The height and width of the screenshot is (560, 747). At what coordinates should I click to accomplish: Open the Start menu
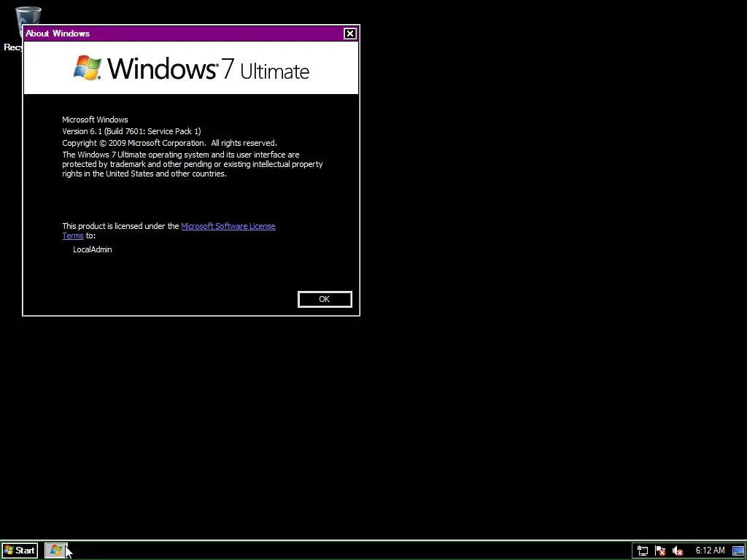[19, 551]
